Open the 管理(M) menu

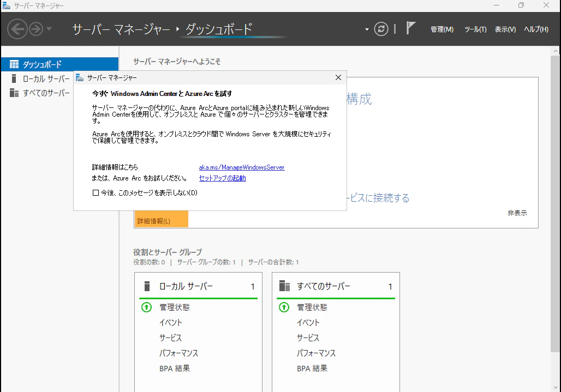(442, 29)
